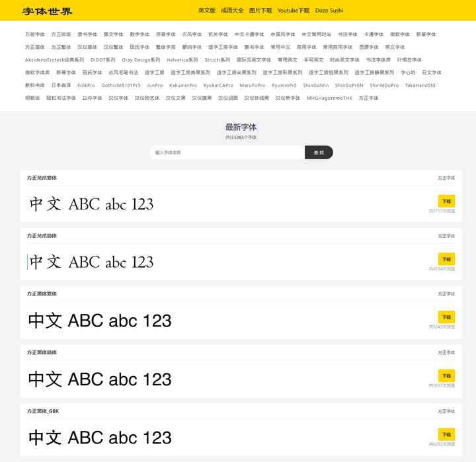Open the 方正繁体 category
The height and width of the screenshot is (462, 476).
click(x=61, y=47)
